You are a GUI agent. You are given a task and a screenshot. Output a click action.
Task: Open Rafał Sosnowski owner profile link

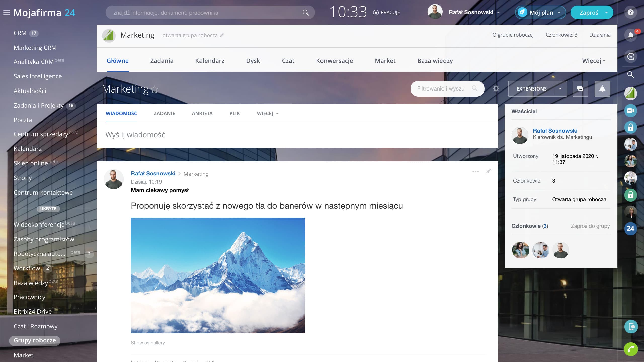click(555, 131)
